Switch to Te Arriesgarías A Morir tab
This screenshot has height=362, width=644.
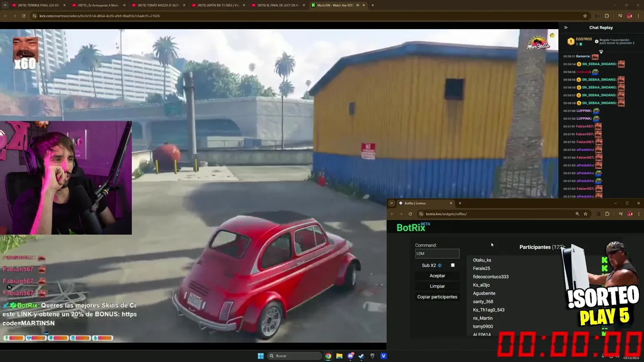[x=99, y=5]
